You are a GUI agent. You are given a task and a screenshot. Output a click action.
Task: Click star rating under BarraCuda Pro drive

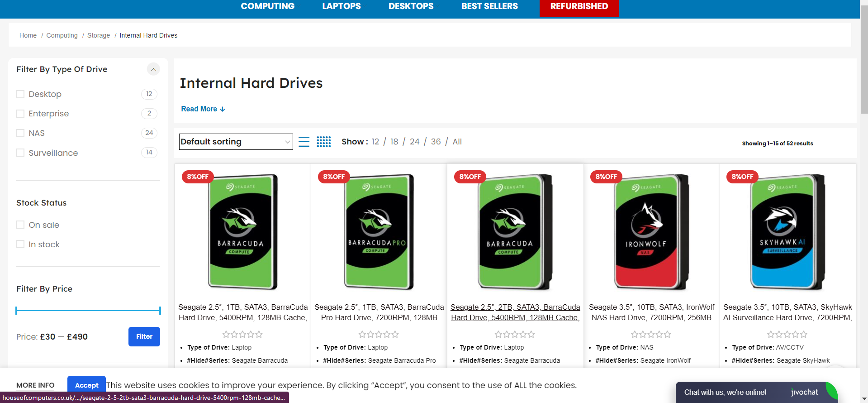point(379,335)
